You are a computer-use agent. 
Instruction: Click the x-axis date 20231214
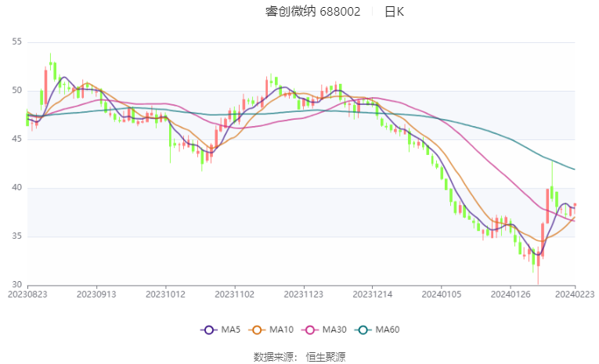[373, 294]
